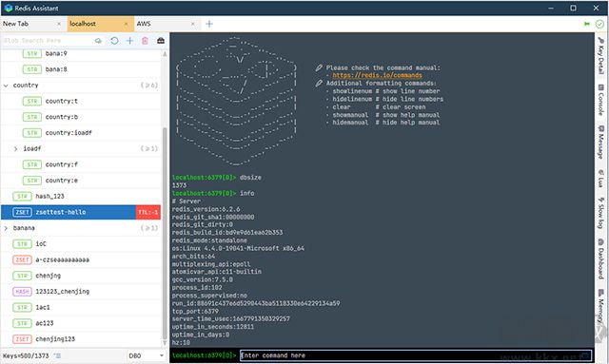Expand the banana folder
Image resolution: width=609 pixels, height=364 pixels.
(x=6, y=228)
